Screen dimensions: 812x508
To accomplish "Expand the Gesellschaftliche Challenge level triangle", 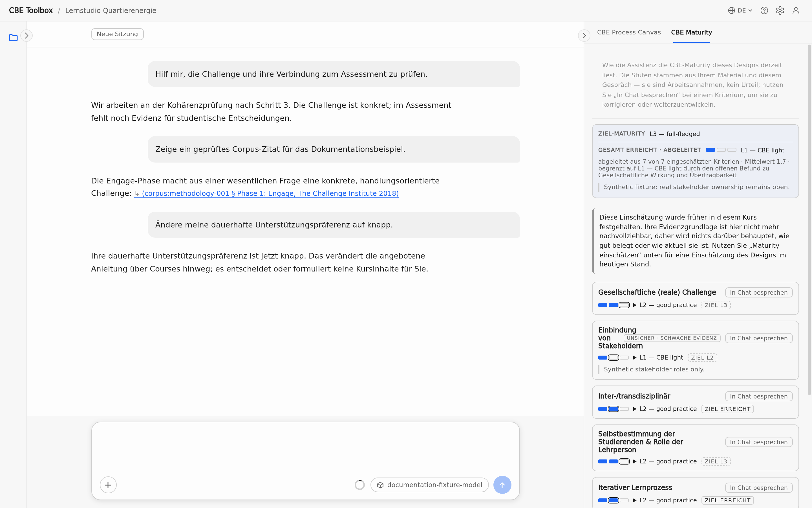I will pyautogui.click(x=634, y=305).
